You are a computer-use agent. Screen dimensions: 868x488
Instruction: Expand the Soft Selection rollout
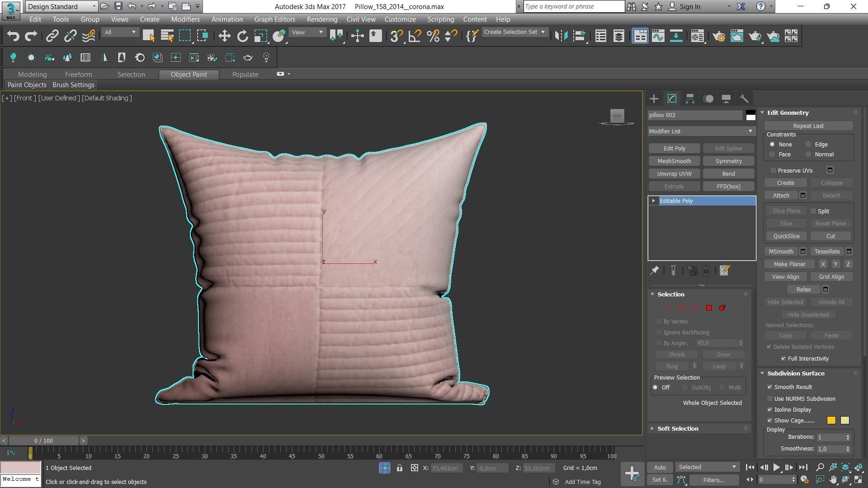(652, 429)
